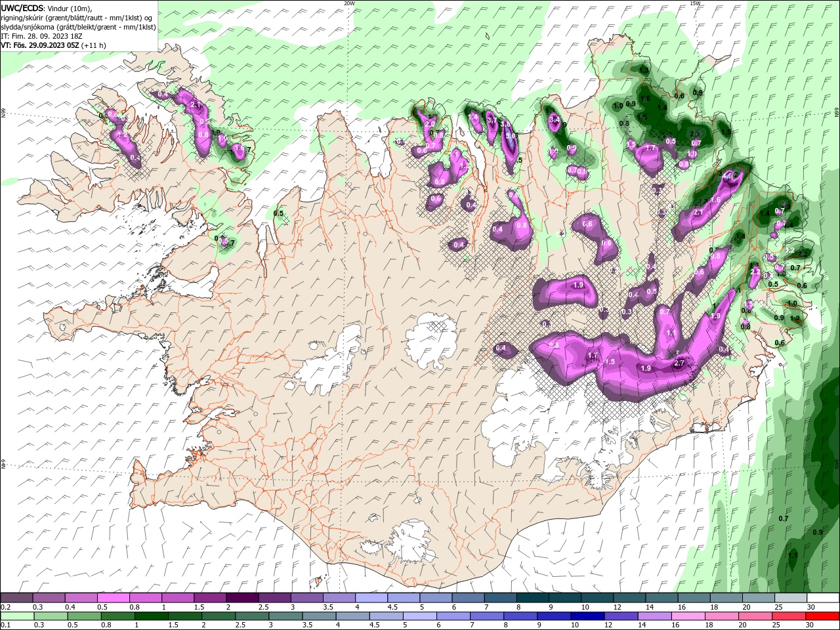Pick the lower legend swatch labeled 0.5
Screen dimensions: 840x630
pos(84,616)
